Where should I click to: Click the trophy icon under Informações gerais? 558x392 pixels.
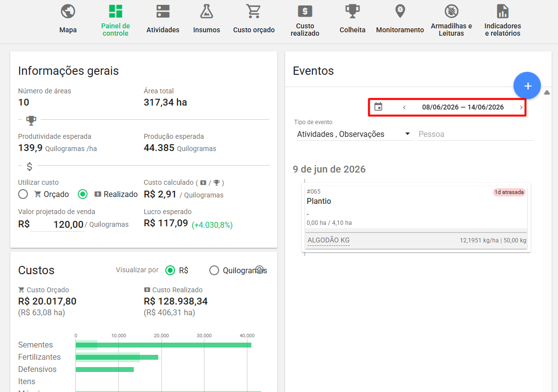point(31,120)
